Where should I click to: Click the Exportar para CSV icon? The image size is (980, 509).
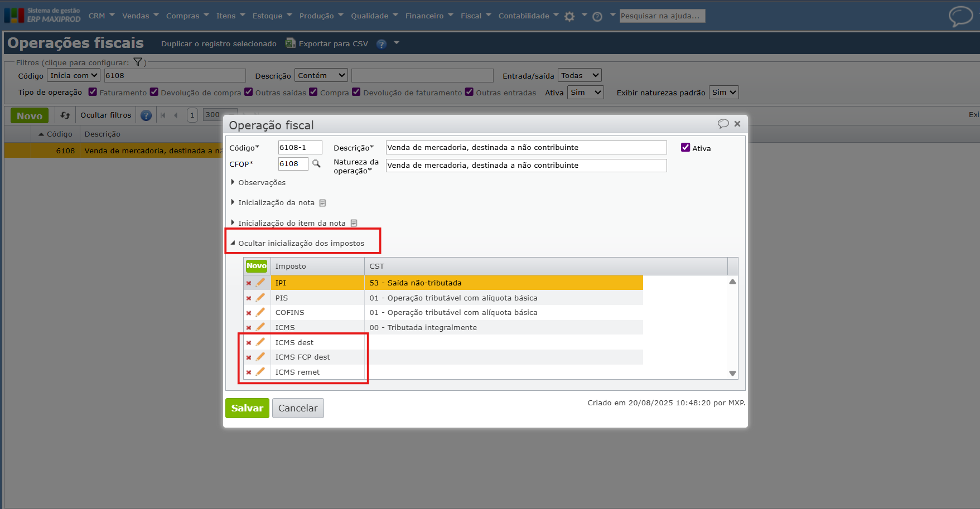(x=291, y=43)
